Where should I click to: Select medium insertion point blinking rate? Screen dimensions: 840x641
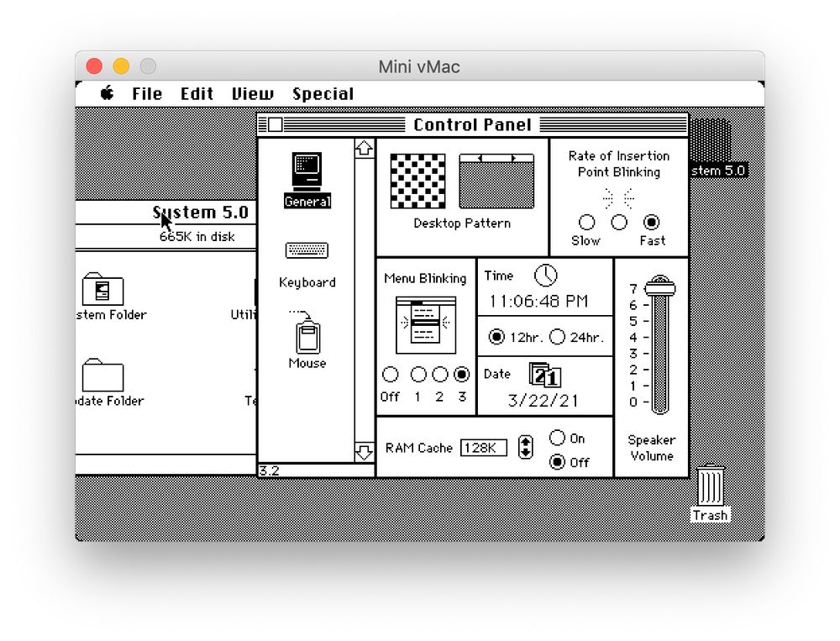tap(619, 222)
